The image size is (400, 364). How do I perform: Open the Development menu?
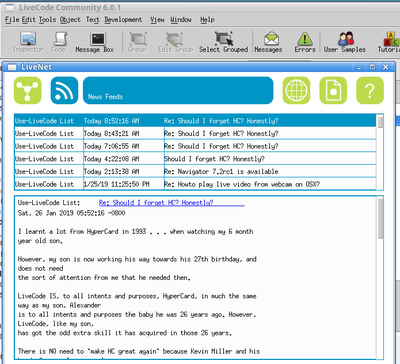coord(123,20)
